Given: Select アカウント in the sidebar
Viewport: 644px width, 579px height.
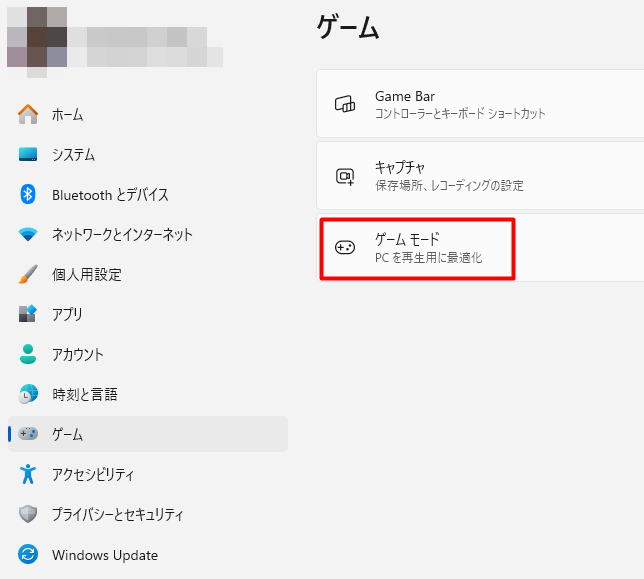Looking at the screenshot, I should click(x=148, y=354).
